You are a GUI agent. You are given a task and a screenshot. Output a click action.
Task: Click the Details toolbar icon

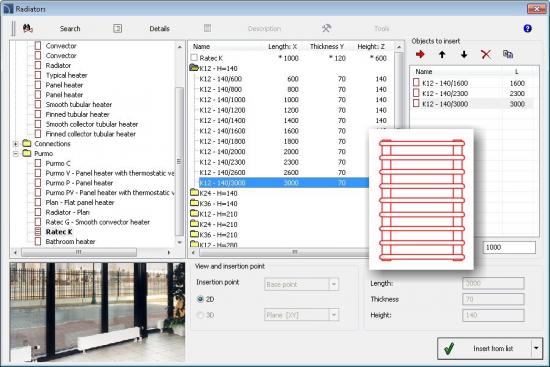pos(118,28)
